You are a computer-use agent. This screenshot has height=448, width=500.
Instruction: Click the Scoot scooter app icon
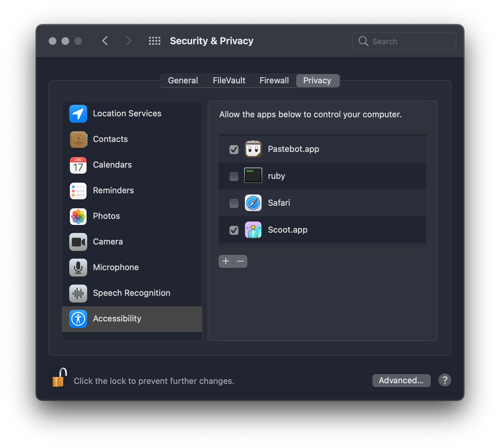(253, 230)
